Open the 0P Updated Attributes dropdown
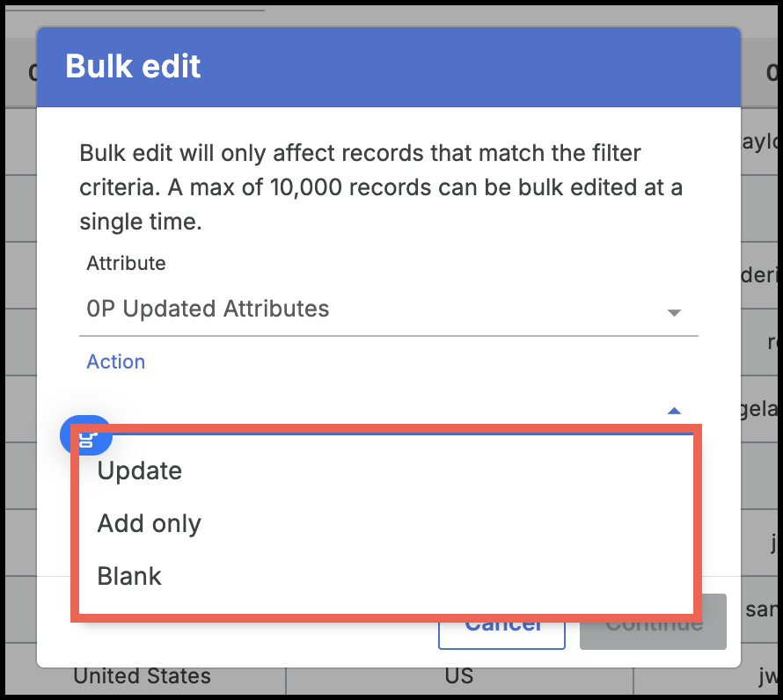The image size is (783, 700). click(x=387, y=309)
